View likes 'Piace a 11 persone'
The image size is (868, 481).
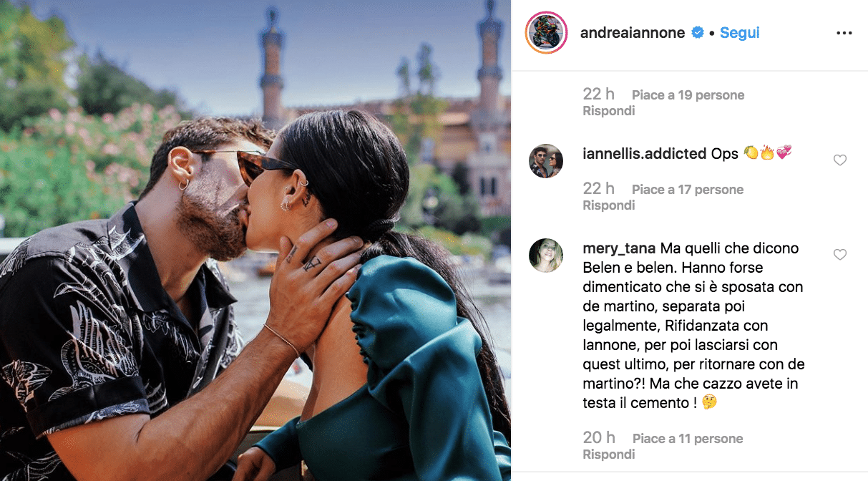coord(688,439)
